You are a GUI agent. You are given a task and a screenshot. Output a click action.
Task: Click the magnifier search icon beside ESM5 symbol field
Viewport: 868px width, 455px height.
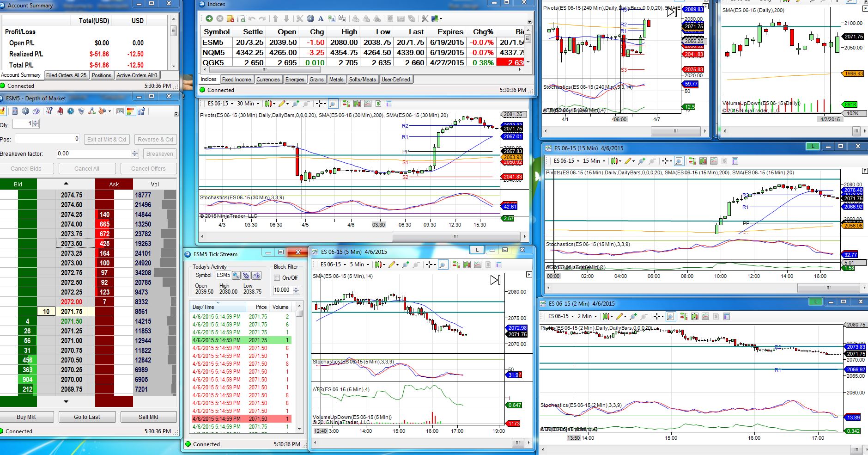(x=236, y=276)
